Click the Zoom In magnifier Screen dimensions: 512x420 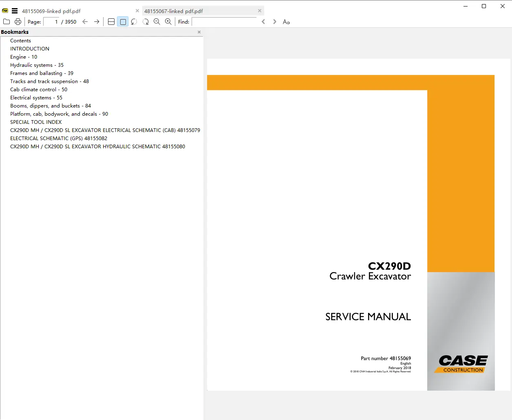(x=168, y=22)
